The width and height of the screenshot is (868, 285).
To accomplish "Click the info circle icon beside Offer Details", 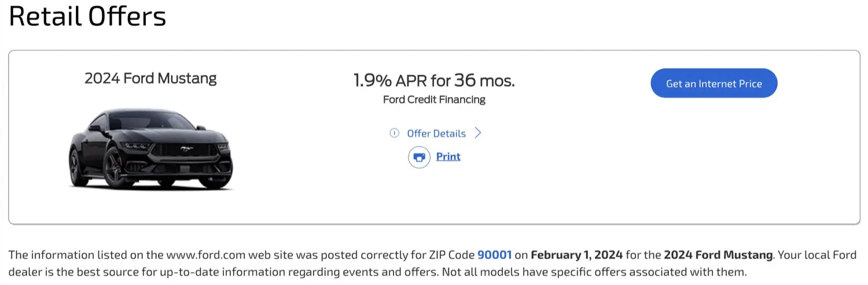I will [395, 134].
